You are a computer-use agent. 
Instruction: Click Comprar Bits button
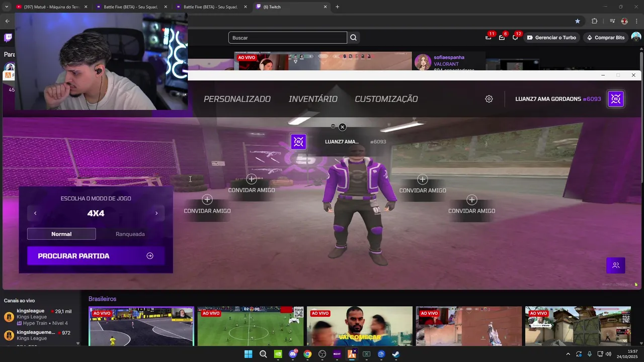[605, 38]
